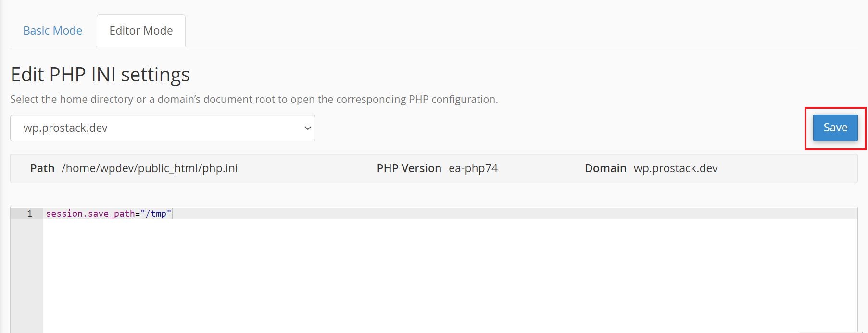Place the cursor at the end of line 1
Image resolution: width=868 pixels, height=333 pixels.
(x=172, y=213)
